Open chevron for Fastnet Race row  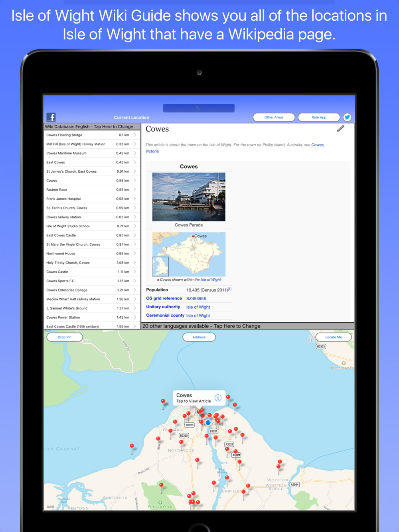coord(135,189)
